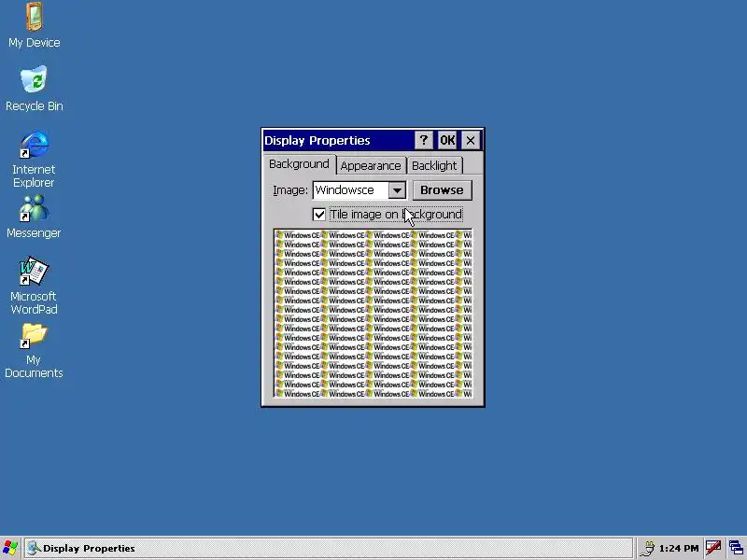Click the Windowsce image field

pyautogui.click(x=351, y=190)
